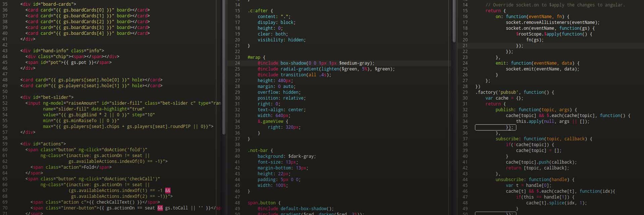Click the @include box-shadow line

(316, 63)
